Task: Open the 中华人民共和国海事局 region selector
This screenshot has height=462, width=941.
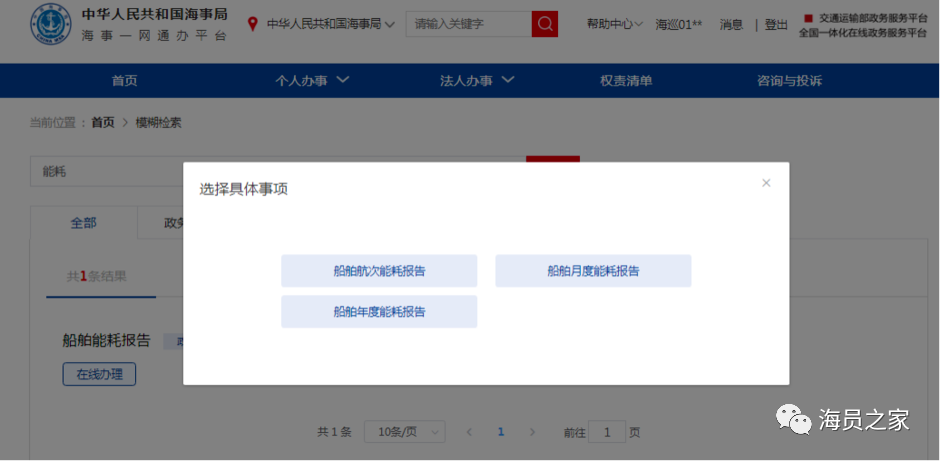Action: pyautogui.click(x=330, y=24)
